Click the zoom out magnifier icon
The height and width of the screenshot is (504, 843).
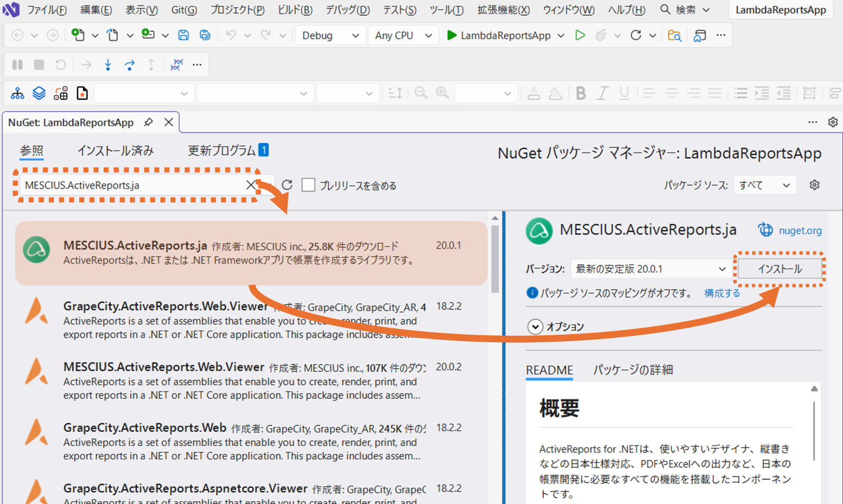(421, 93)
